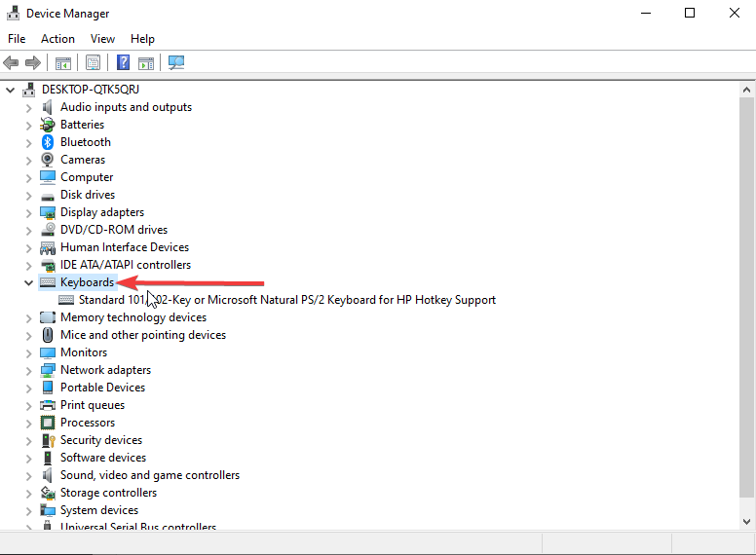Viewport: 756px width, 555px height.
Task: Maximize the Device Manager window
Action: 690,13
